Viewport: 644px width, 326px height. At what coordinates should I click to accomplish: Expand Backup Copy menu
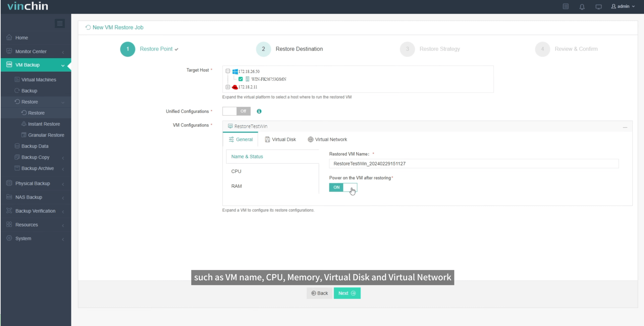click(x=36, y=157)
